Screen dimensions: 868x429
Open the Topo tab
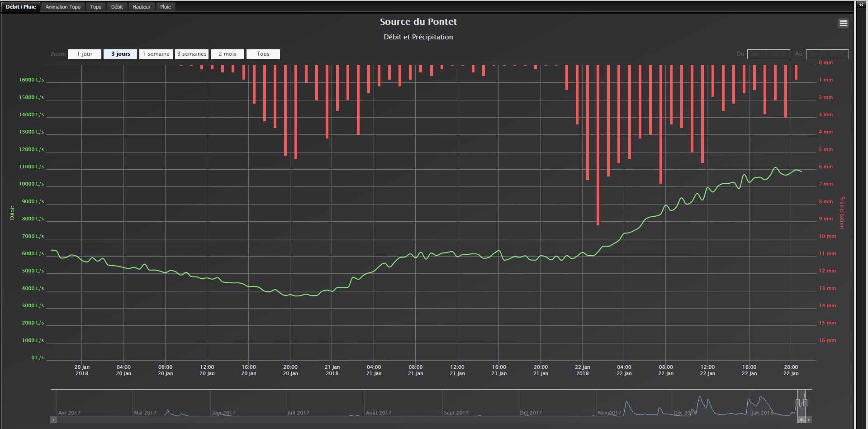coord(96,7)
